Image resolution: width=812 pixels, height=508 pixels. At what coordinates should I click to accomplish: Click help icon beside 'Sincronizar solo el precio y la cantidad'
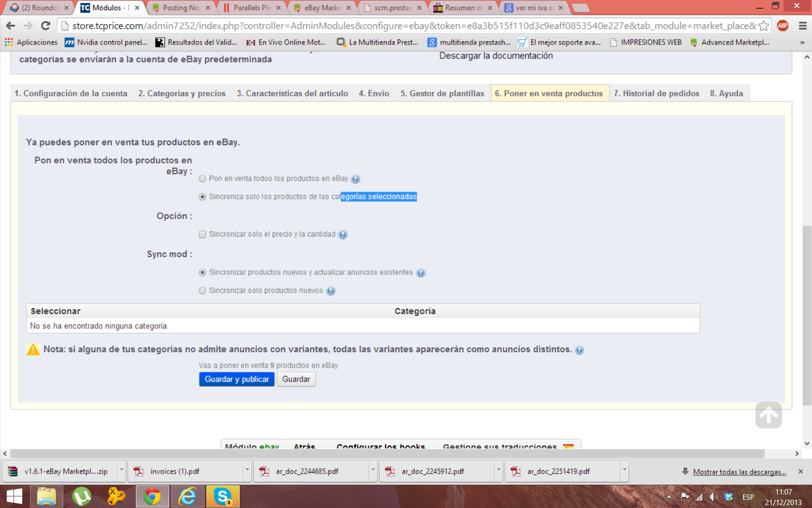click(343, 235)
